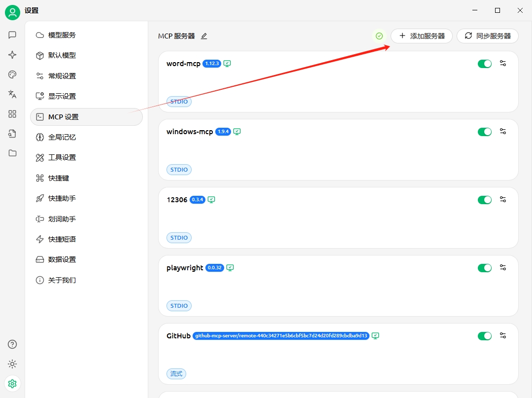Click the playwright version badge 0.0.32

(215, 268)
